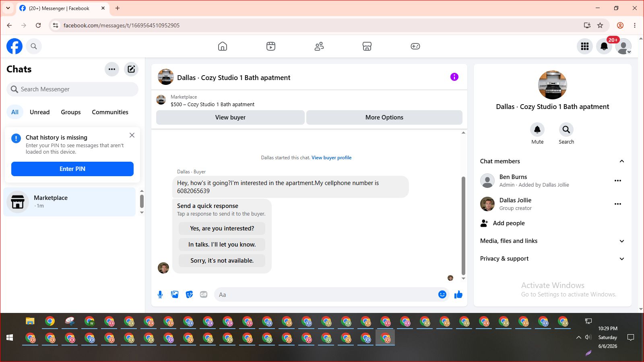The height and width of the screenshot is (362, 644).
Task: Open the listing thumbnail in right panel
Action: coord(553,85)
